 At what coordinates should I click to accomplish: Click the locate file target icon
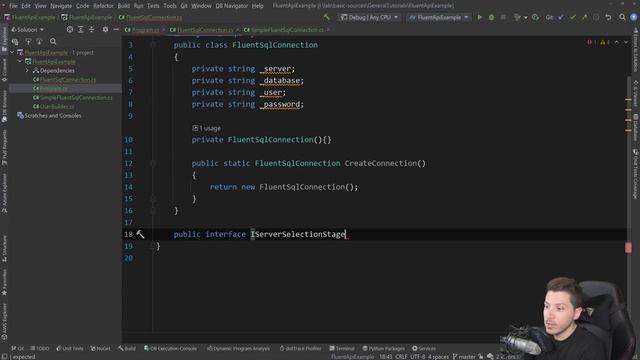coord(70,29)
